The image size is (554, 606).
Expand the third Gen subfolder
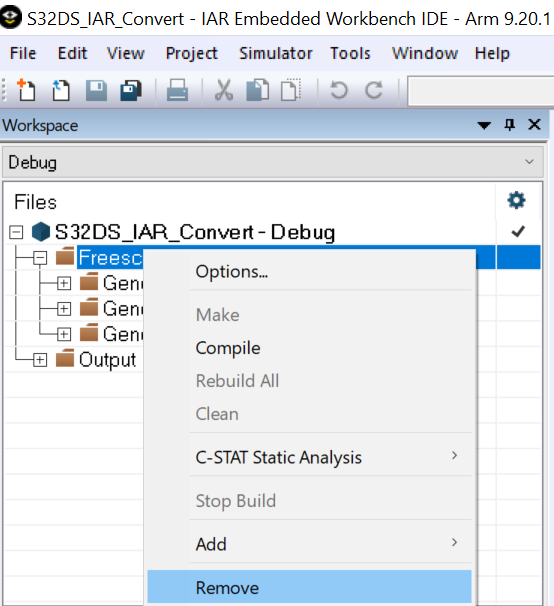coord(64,334)
